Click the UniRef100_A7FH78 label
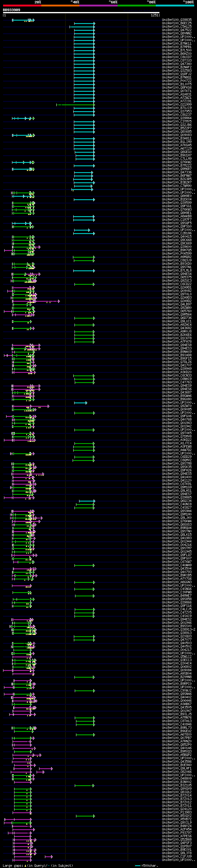Viewport: 197px width, 868px height. click(x=177, y=342)
